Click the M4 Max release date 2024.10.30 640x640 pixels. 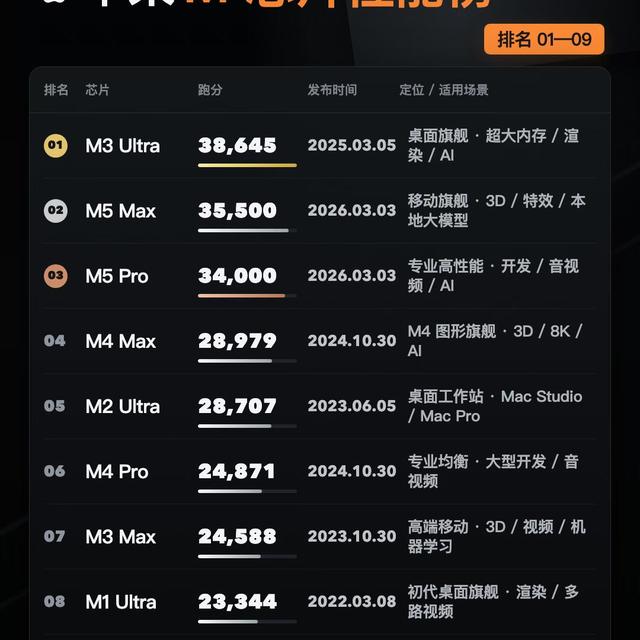pos(352,341)
